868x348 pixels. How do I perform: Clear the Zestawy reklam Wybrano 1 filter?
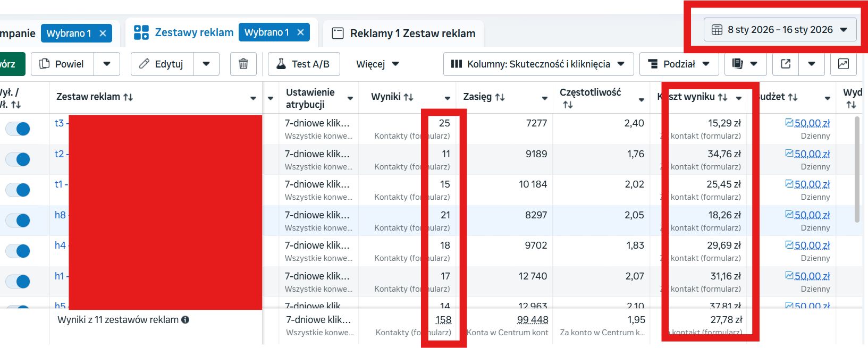click(300, 32)
